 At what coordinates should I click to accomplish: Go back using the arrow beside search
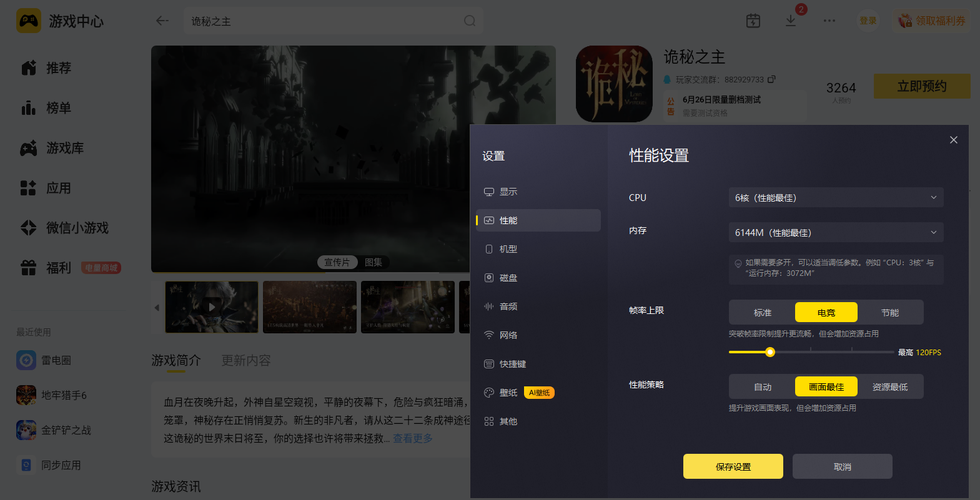[162, 21]
